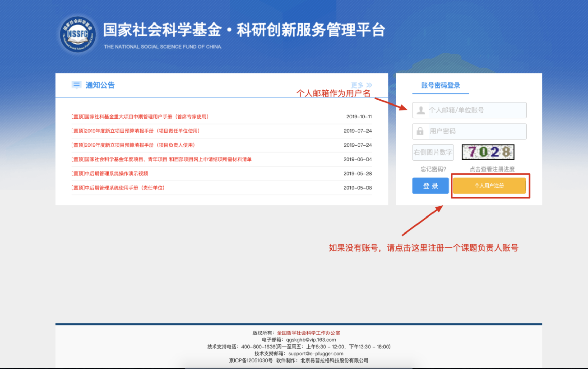Screen dimensions: 588x369
Task: Open 全国哲学社会科学工作办公室 footer link
Action: point(308,333)
